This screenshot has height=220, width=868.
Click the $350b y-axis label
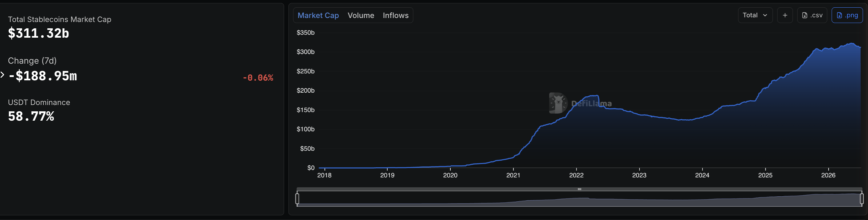[x=305, y=33]
